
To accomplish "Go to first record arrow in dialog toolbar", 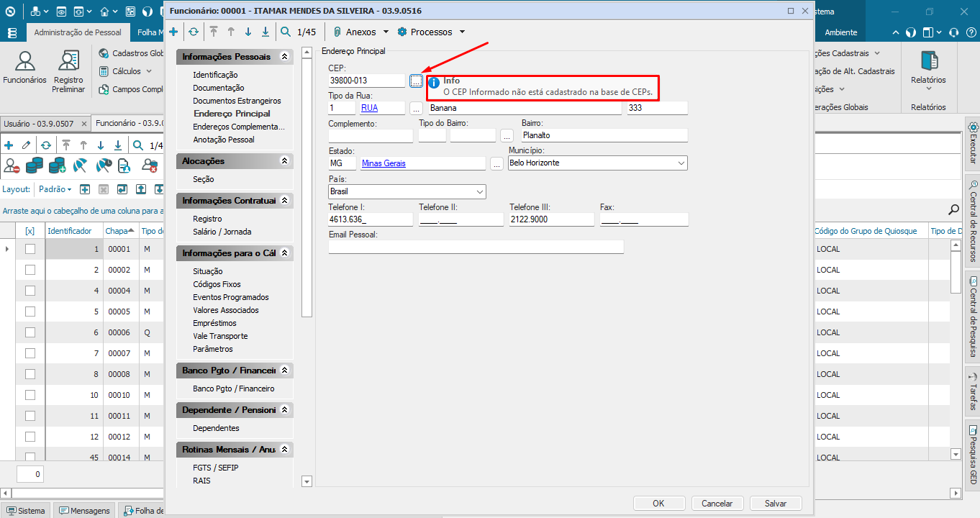I will click(214, 32).
